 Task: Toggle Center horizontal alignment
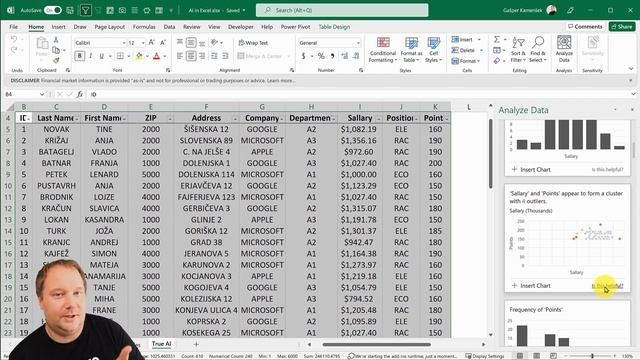point(191,56)
